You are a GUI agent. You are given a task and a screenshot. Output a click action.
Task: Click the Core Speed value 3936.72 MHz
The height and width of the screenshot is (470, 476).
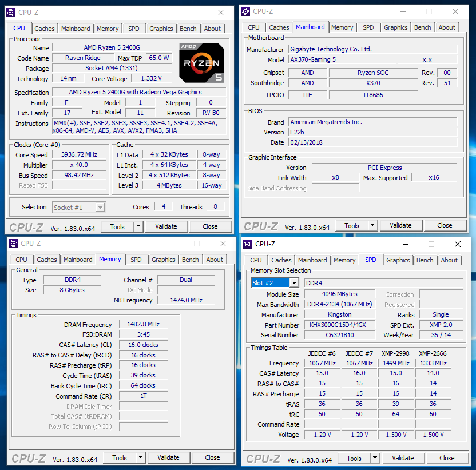click(x=79, y=154)
